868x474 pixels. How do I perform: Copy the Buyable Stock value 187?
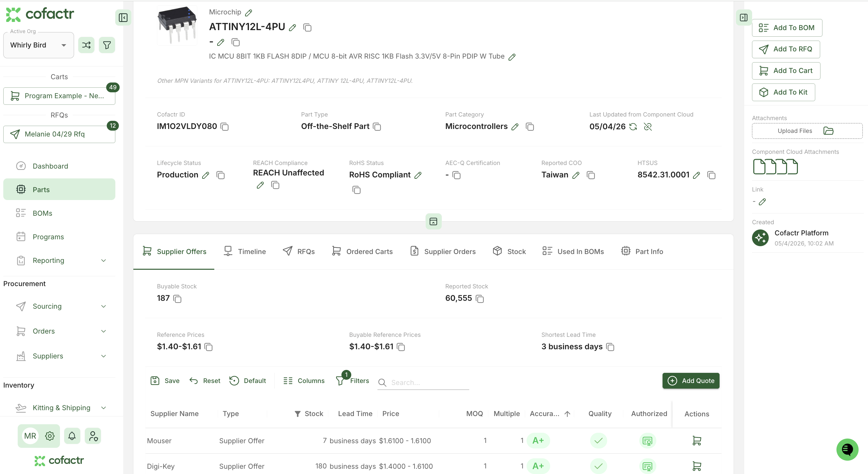pyautogui.click(x=177, y=299)
